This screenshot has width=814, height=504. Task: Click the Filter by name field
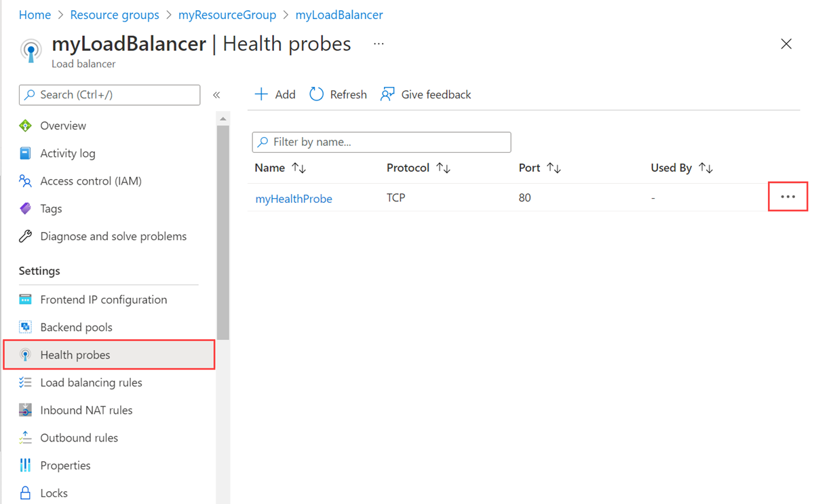[x=381, y=142]
